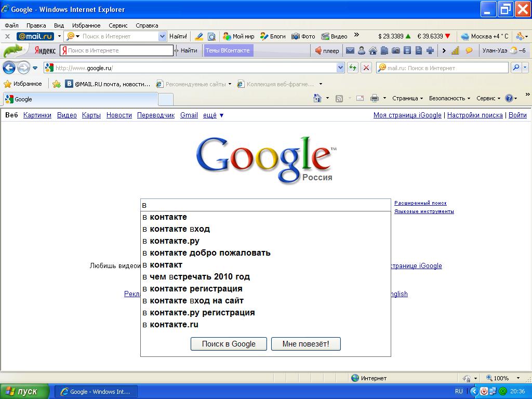The height and width of the screenshot is (399, 532).
Task: Open the Страница dropdown menu
Action: point(407,98)
